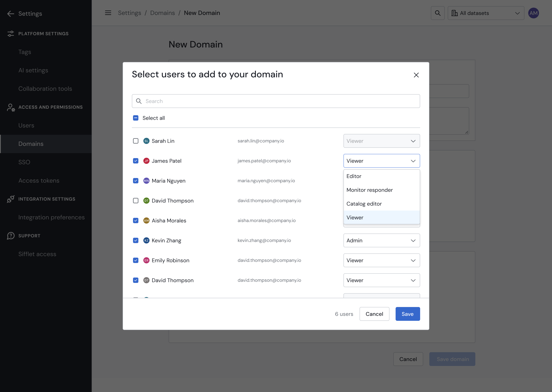Viewport: 552px width, 392px height.
Task: Click the Integration Settings plug icon
Action: point(11,199)
